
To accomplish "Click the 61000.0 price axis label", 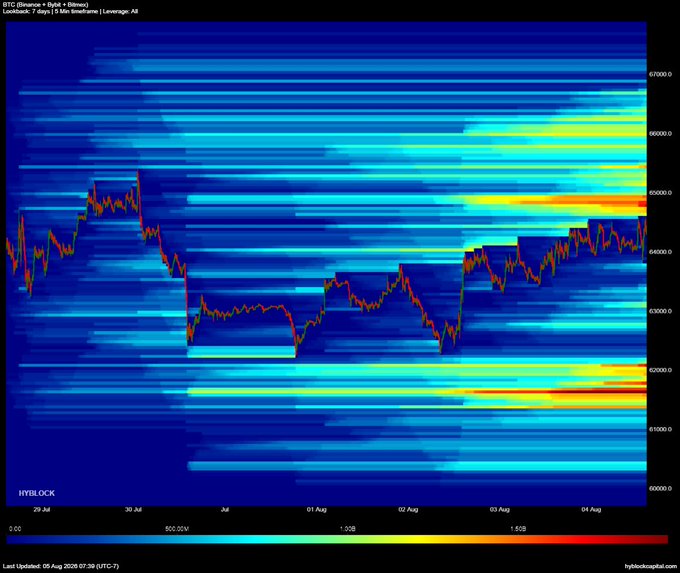I will coord(660,429).
